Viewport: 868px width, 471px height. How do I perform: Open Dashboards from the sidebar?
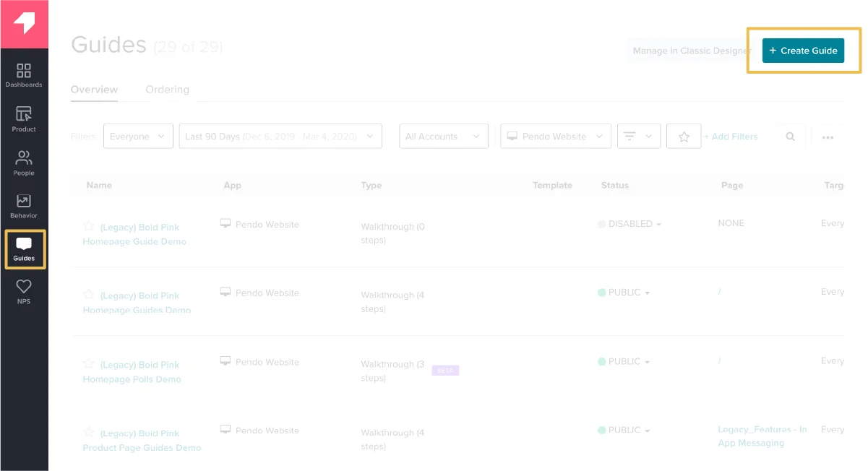[24, 74]
